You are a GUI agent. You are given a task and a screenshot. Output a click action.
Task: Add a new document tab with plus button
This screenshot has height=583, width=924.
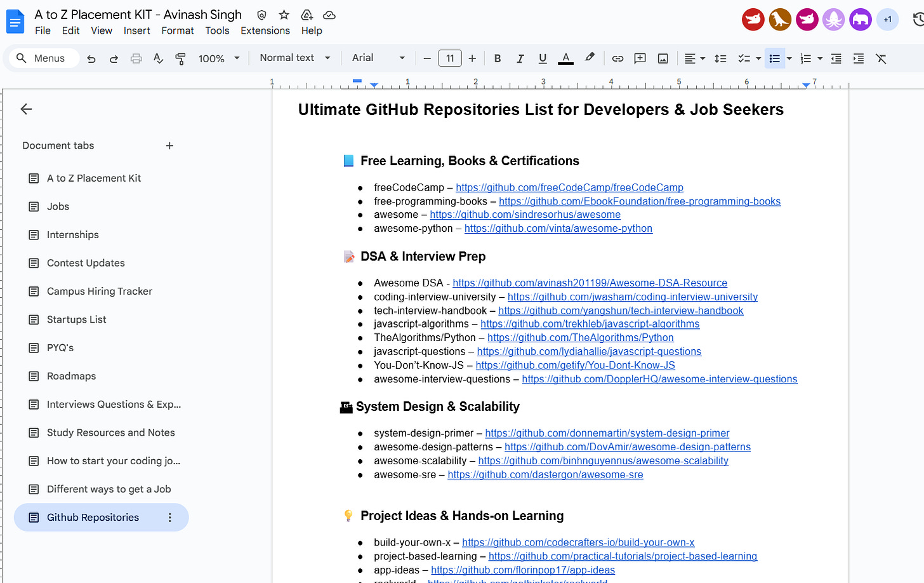169,145
